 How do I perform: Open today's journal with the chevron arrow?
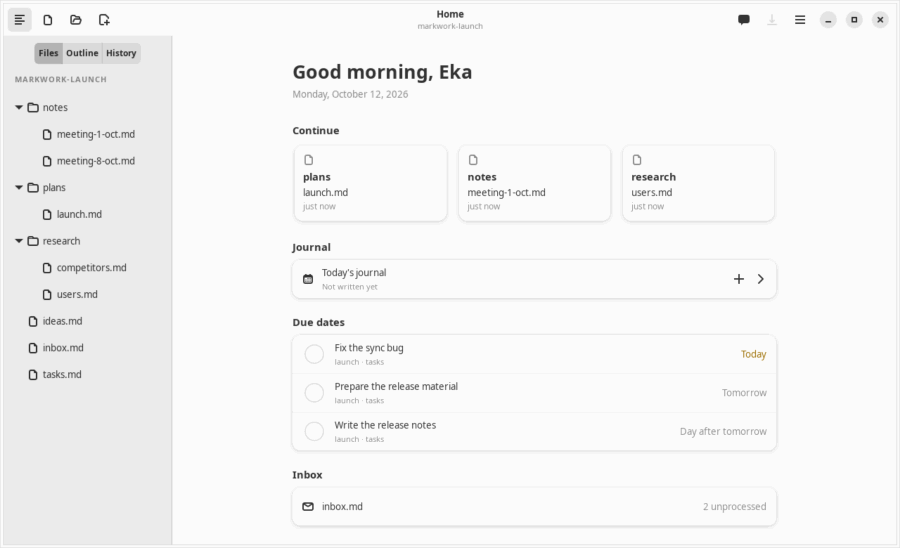pyautogui.click(x=761, y=279)
